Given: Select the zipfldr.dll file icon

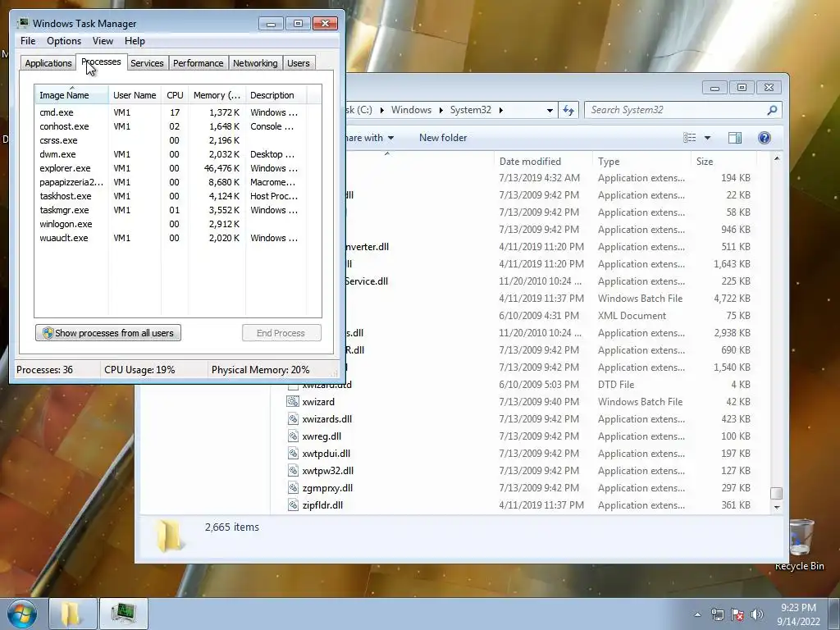Looking at the screenshot, I should pos(293,504).
